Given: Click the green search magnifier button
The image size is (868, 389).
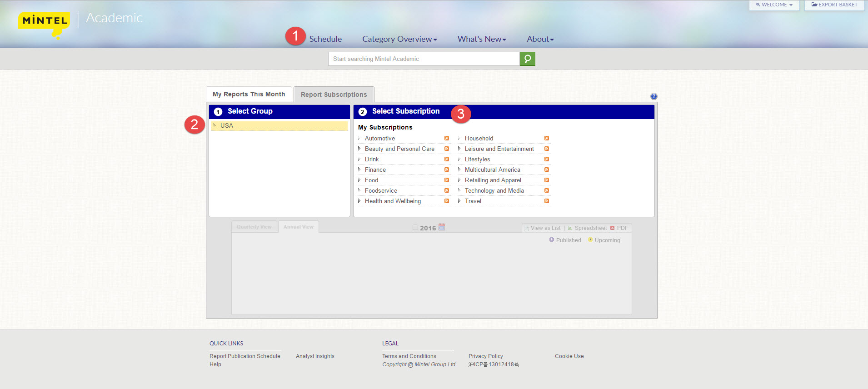Looking at the screenshot, I should tap(527, 59).
